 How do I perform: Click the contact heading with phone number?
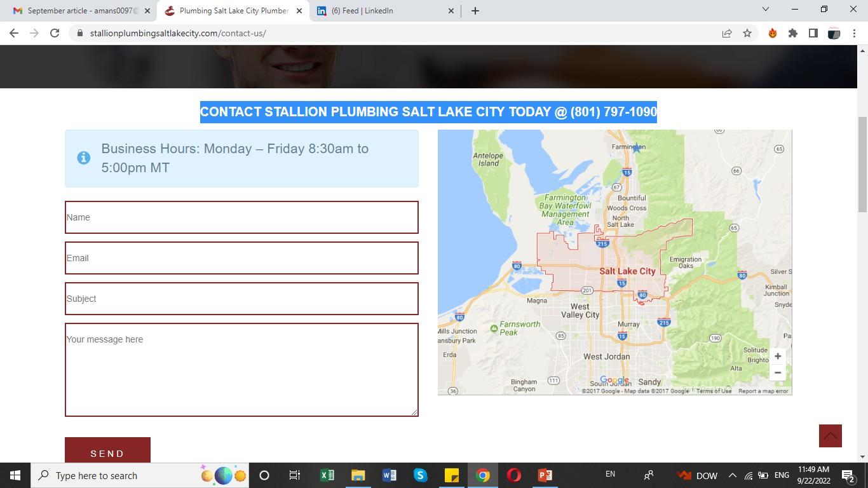(x=428, y=112)
